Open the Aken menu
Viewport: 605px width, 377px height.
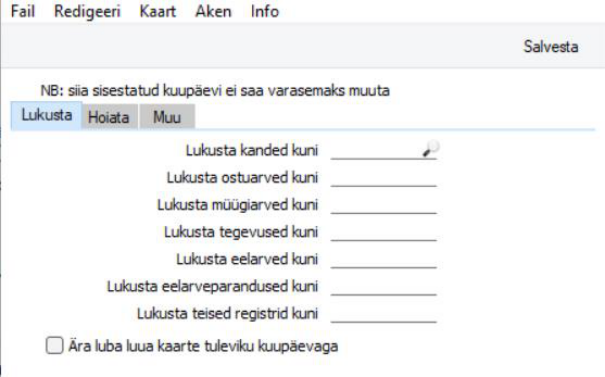pos(213,11)
